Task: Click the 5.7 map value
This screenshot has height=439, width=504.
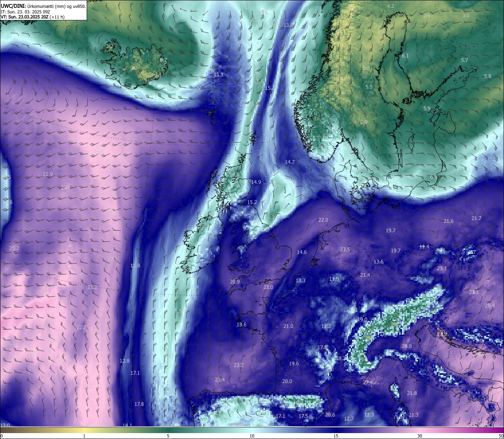Action: pyautogui.click(x=465, y=60)
